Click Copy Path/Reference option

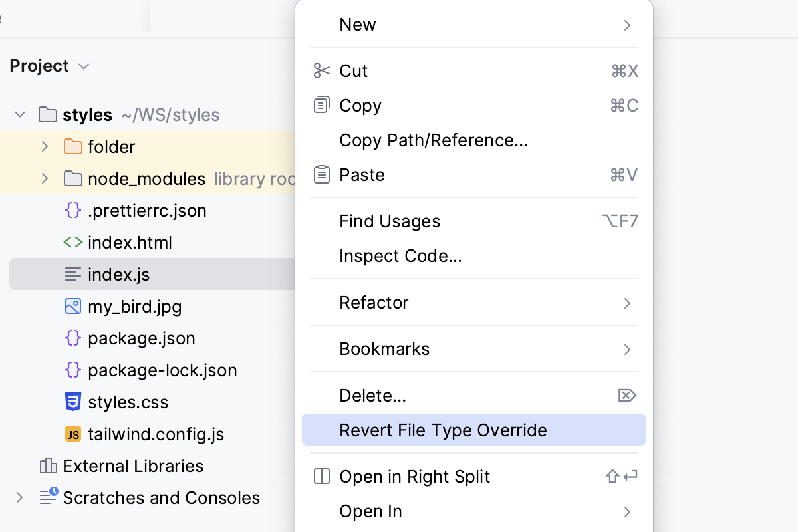click(x=434, y=140)
